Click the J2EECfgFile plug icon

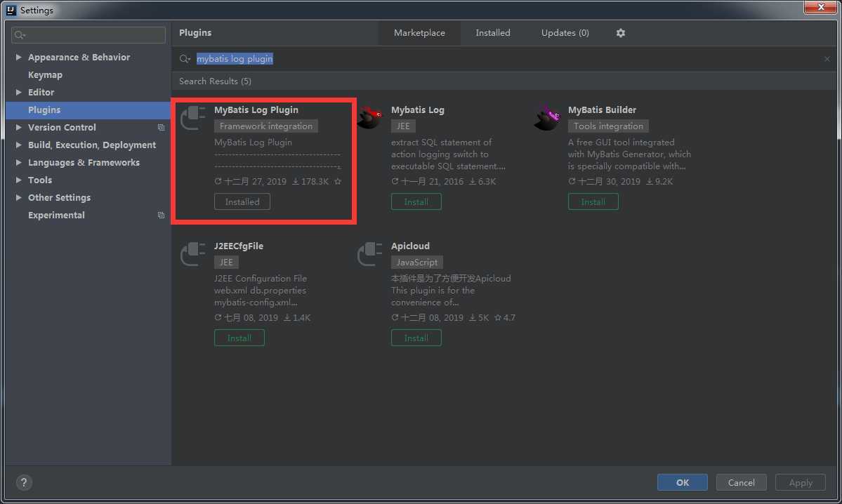(193, 254)
